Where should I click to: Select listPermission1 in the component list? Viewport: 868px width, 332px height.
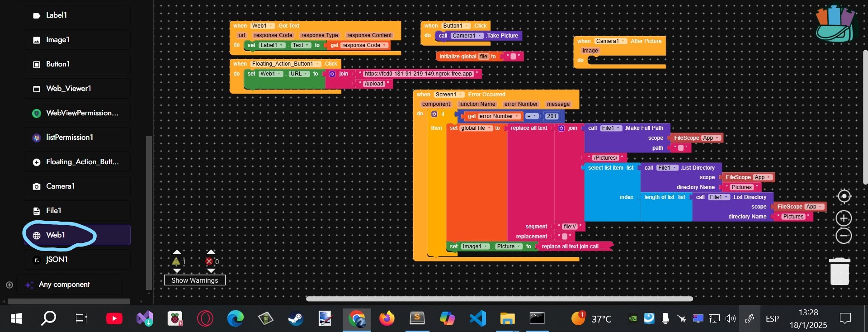tap(77, 138)
